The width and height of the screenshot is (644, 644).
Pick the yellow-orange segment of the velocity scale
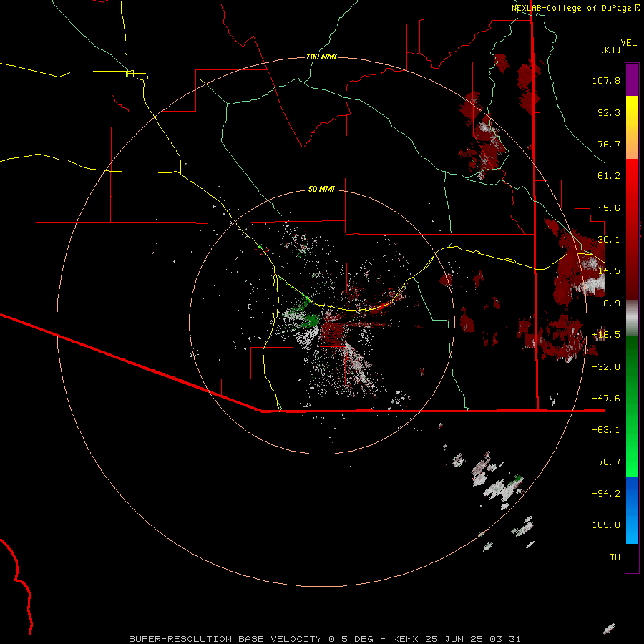pyautogui.click(x=632, y=127)
